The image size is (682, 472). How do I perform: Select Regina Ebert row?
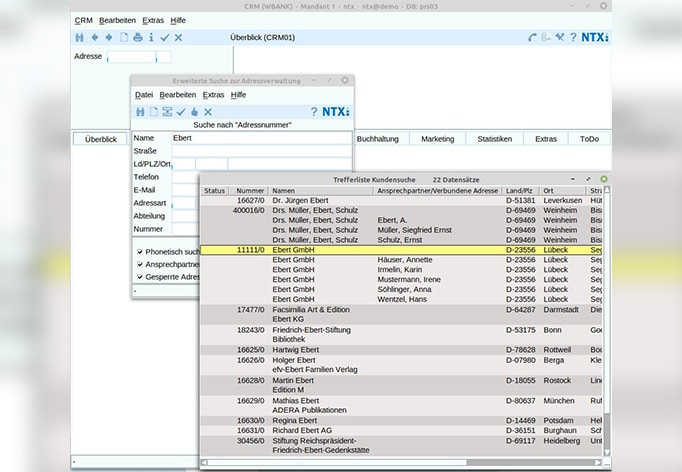pos(401,420)
